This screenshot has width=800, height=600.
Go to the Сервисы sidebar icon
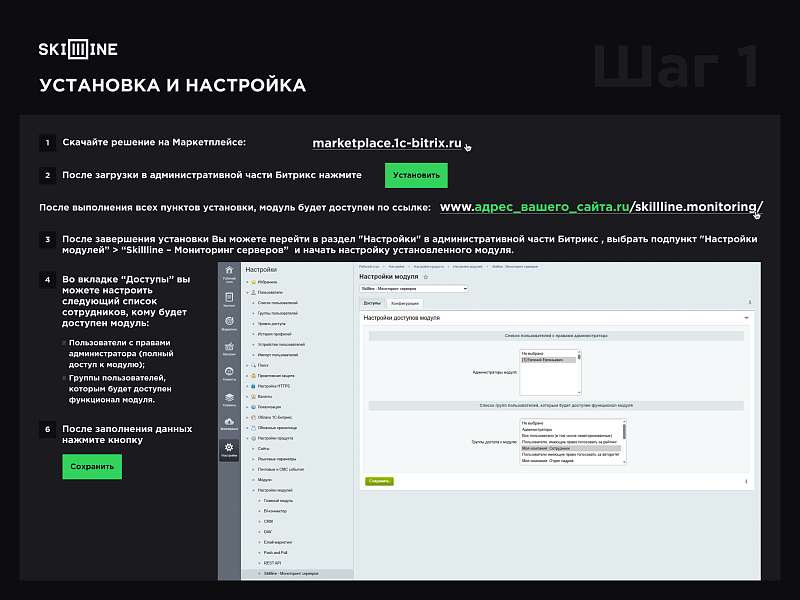(x=229, y=398)
